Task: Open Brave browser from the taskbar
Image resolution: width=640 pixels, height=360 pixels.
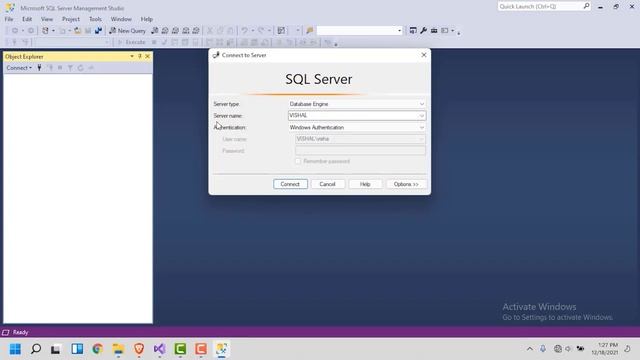Action: (x=139, y=349)
